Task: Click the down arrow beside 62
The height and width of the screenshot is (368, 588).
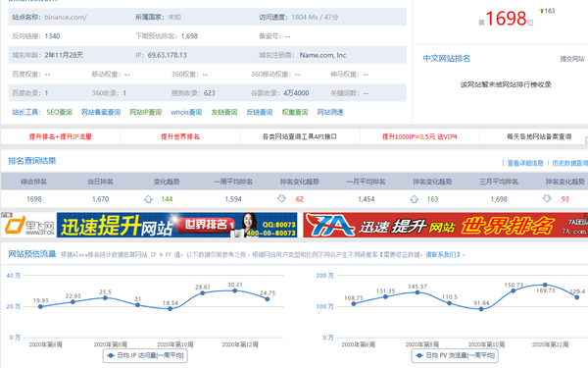Action: tap(281, 198)
